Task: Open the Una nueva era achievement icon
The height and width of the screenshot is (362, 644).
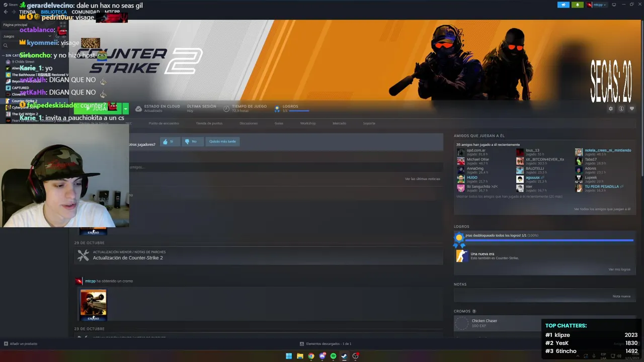Action: pyautogui.click(x=461, y=256)
